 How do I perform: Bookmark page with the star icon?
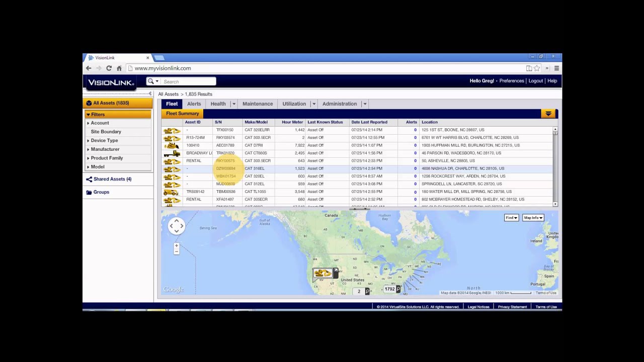coord(537,68)
